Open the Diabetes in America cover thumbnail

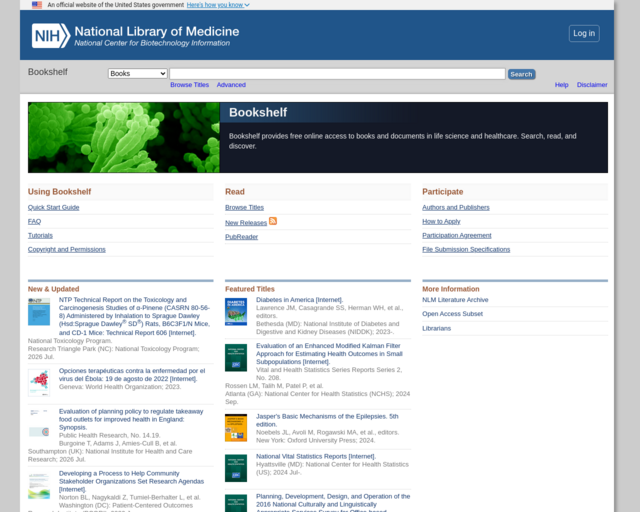[x=236, y=312]
